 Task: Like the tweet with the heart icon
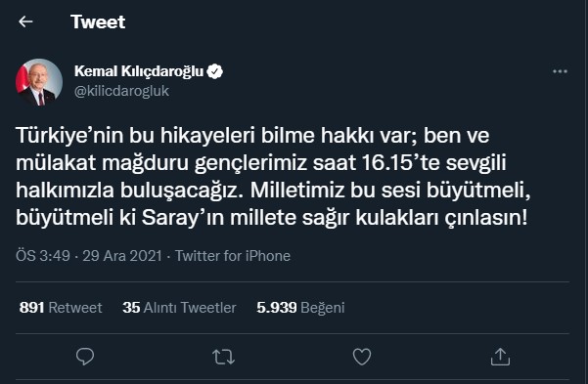click(x=362, y=357)
